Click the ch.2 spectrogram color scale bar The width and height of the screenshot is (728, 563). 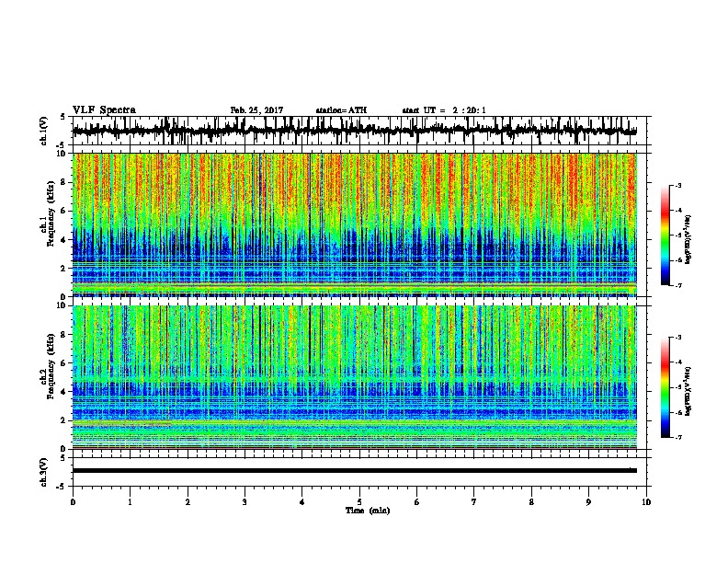point(665,387)
